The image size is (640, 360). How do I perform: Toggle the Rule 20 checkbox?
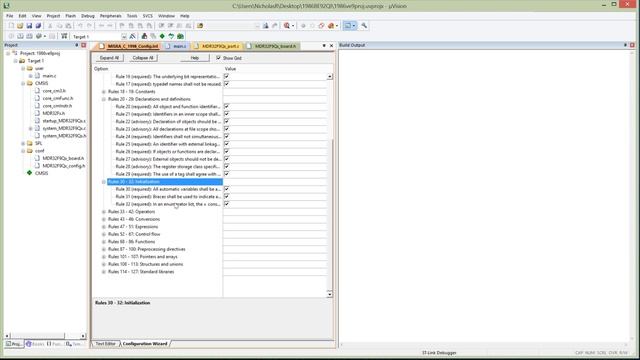pos(227,106)
